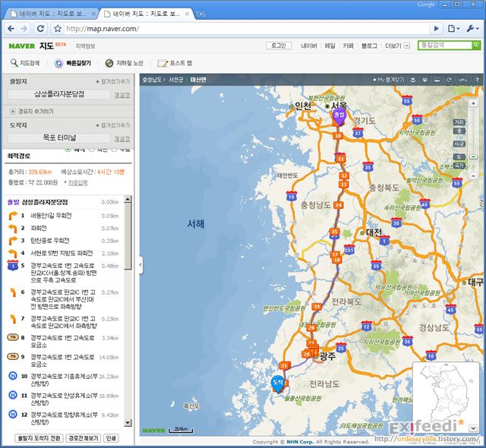486x448 pixels.
Task: Click 충청남도 in the map breadcrumb
Action: click(152, 80)
